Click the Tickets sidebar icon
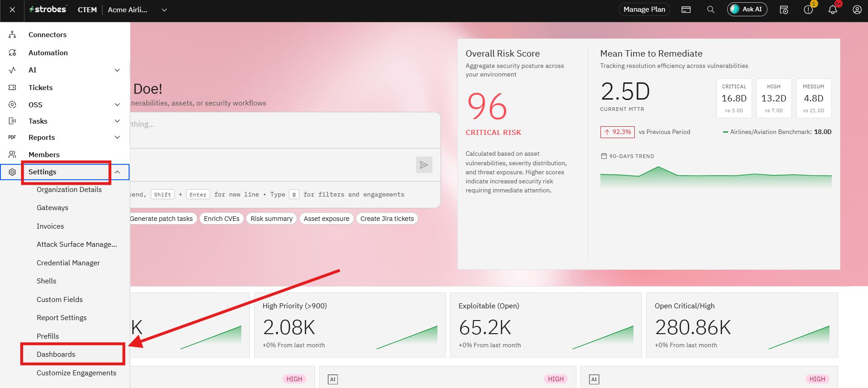The image size is (868, 388). (12, 87)
